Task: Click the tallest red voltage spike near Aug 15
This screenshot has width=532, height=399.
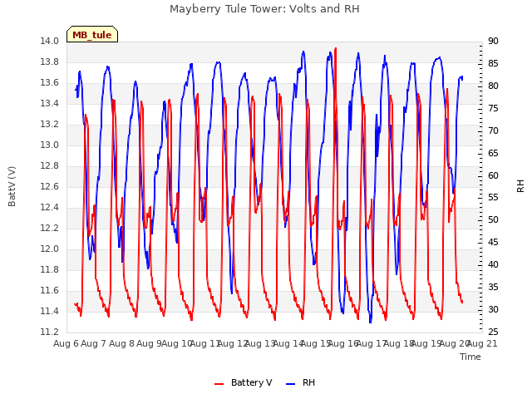Action: tap(336, 49)
